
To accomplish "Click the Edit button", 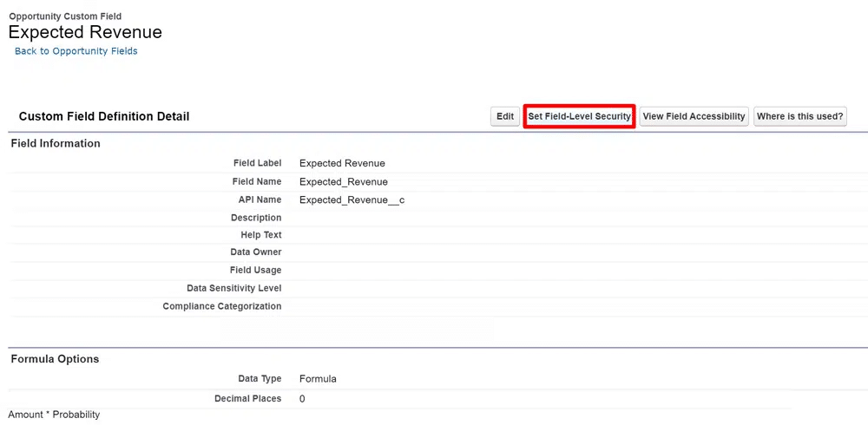I will point(505,116).
